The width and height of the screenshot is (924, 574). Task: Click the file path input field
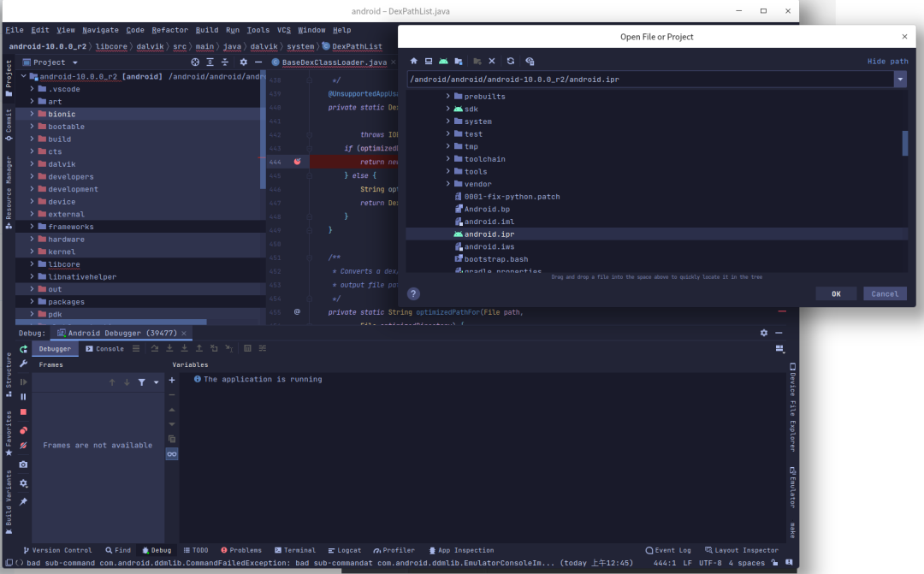click(x=650, y=80)
